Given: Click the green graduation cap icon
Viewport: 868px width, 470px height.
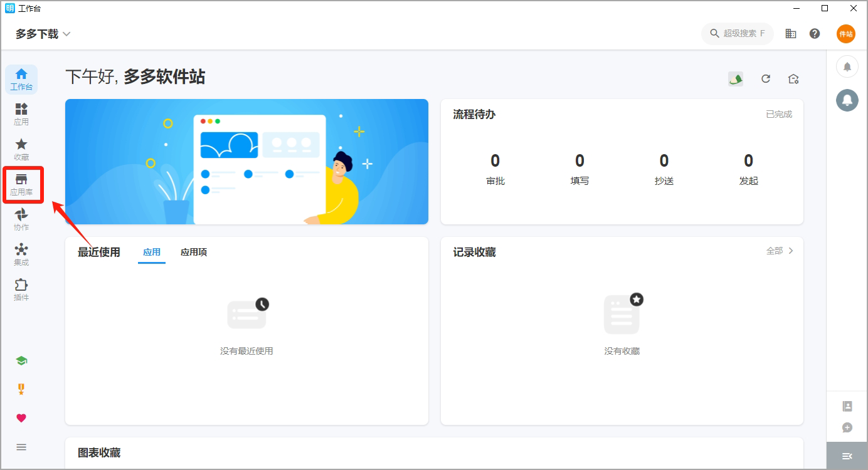Looking at the screenshot, I should [x=21, y=361].
